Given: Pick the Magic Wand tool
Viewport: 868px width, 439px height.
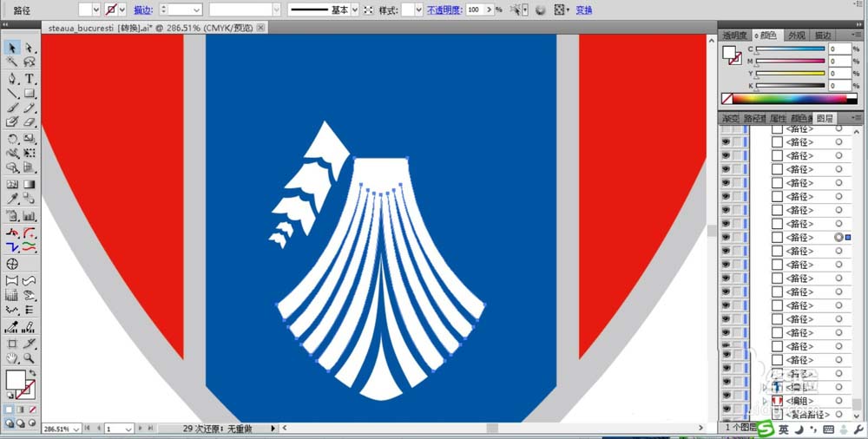Looking at the screenshot, I should point(13,62).
